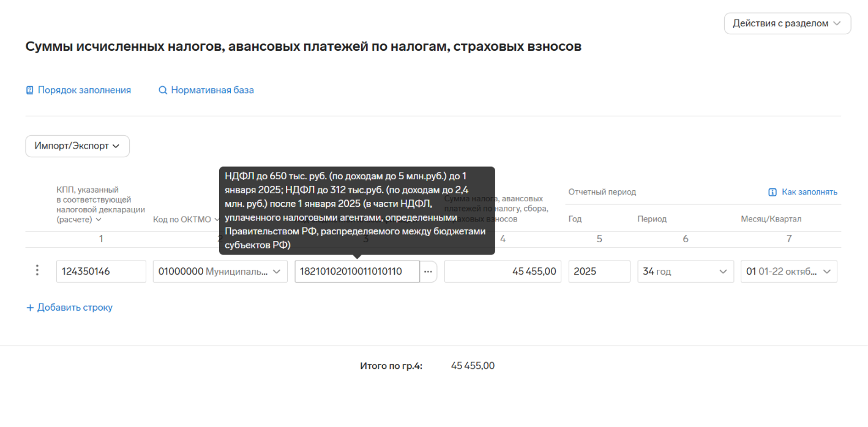Click the dark НДФЛ tooltip text
This screenshot has width=868, height=427.
pos(356,210)
